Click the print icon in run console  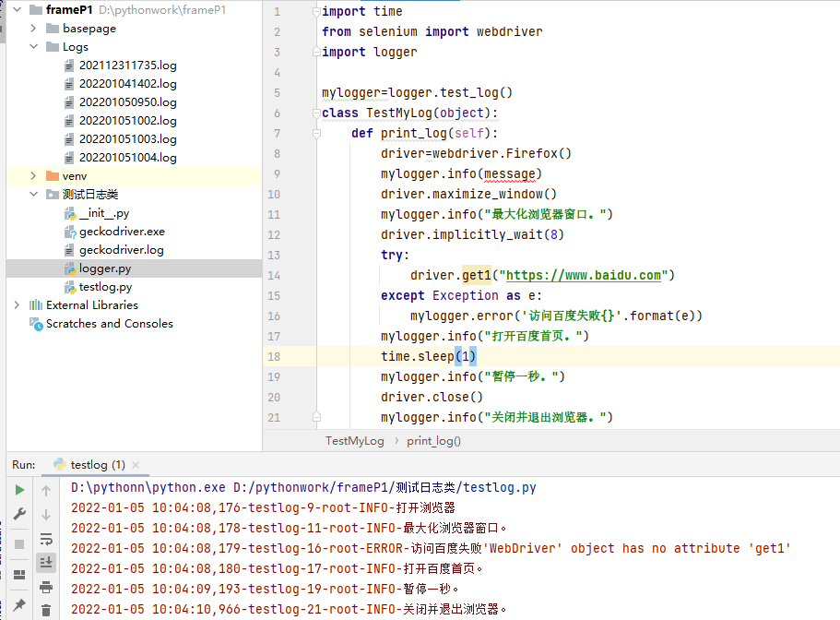pos(46,587)
